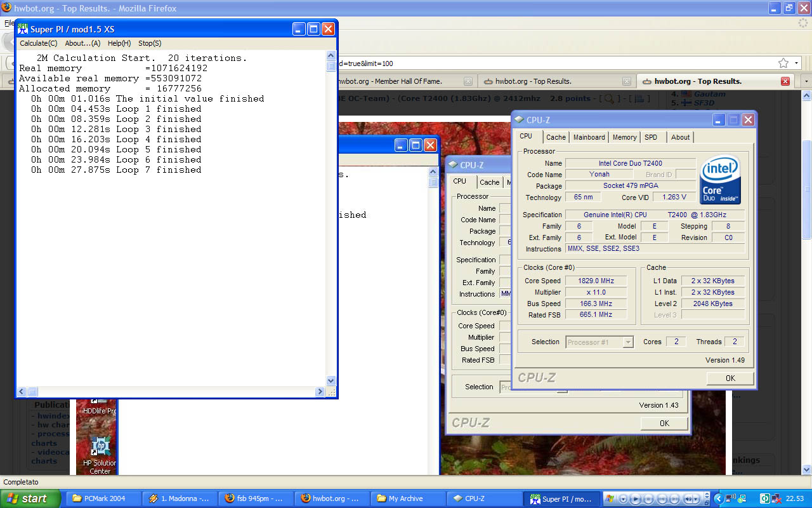Click OK in CPU-Z version 1.43 window
This screenshot has width=812, height=508.
(664, 423)
